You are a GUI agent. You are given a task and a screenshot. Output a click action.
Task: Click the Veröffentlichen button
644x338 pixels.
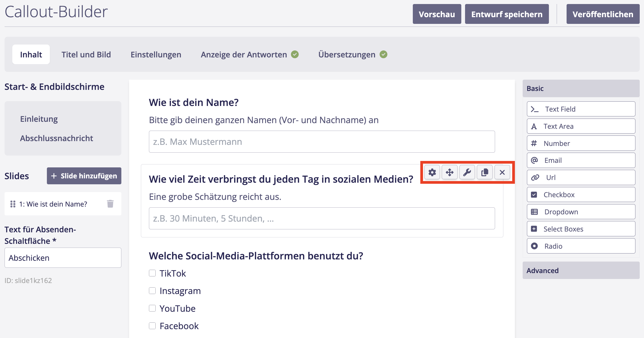point(603,14)
